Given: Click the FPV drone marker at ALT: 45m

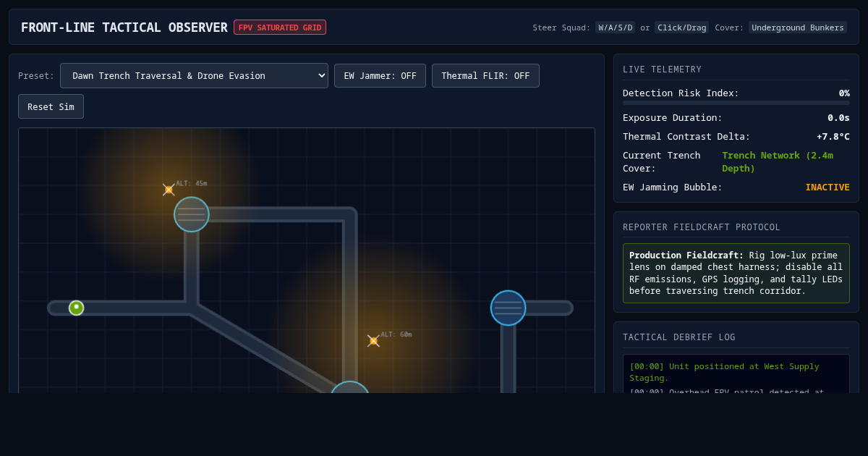Looking at the screenshot, I should pos(169,190).
